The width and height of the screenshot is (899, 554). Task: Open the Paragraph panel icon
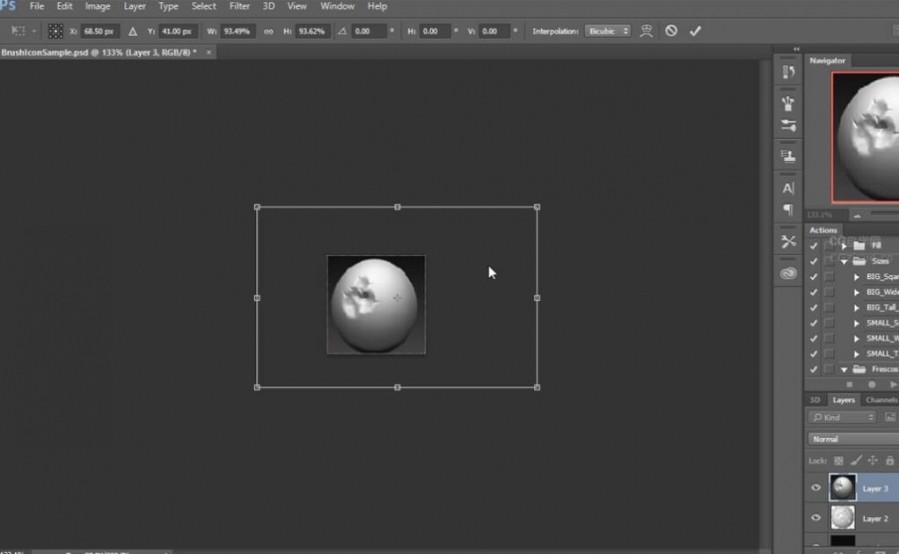coord(788,210)
